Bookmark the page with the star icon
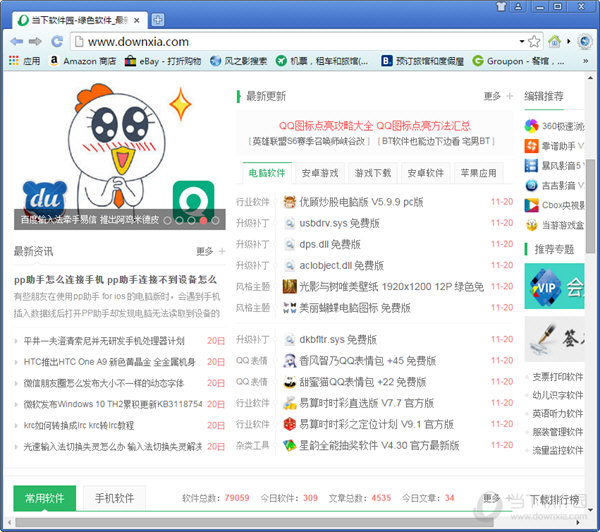The width and height of the screenshot is (600, 532). 534,41
